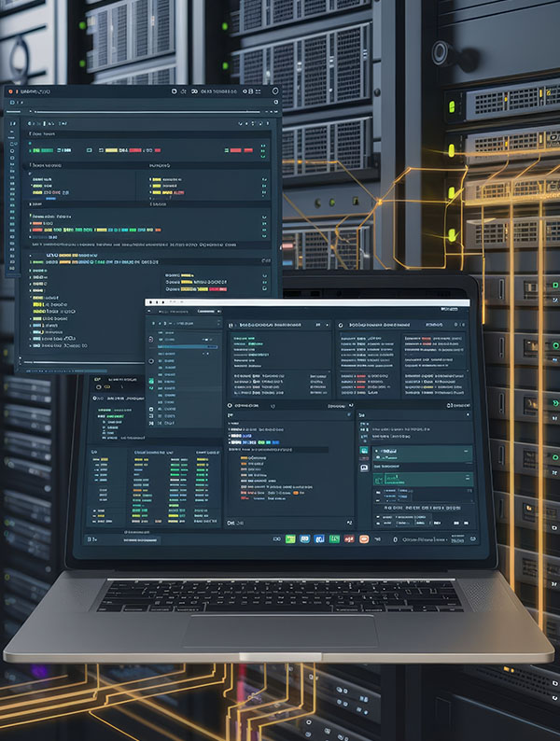560x741 pixels.
Task: Click the orange dot icon in floating window title bar
Action: tap(9, 92)
